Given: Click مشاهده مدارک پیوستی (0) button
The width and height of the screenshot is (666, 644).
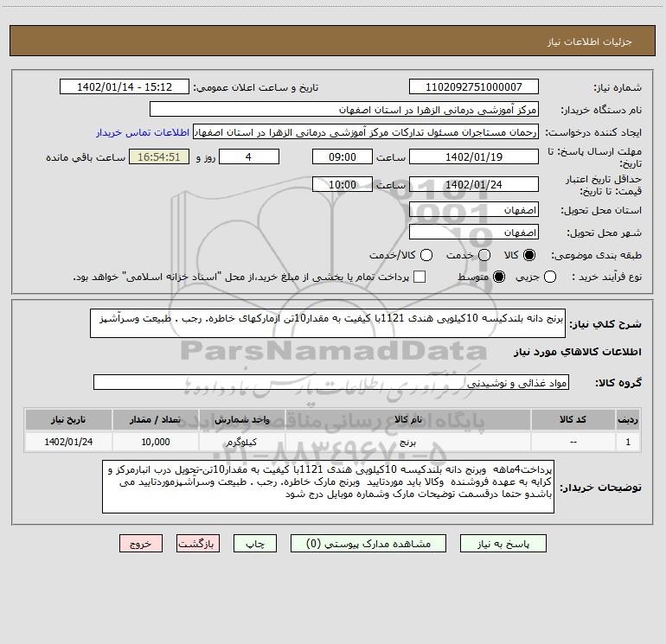Looking at the screenshot, I should (368, 544).
